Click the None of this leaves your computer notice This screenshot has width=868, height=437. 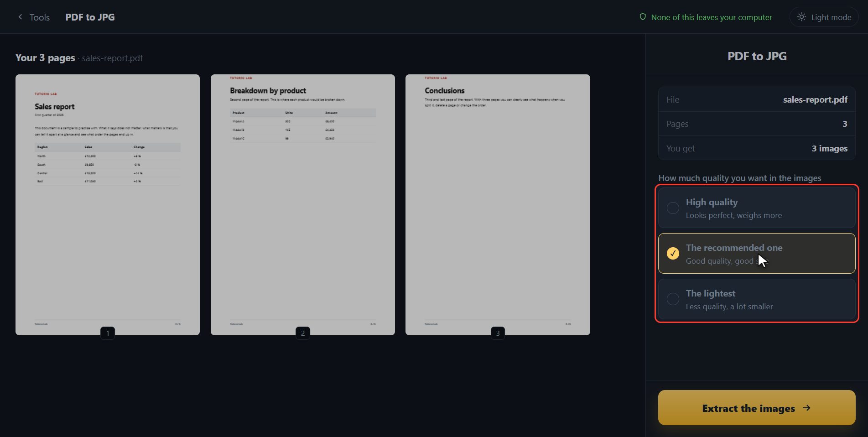[x=706, y=17]
